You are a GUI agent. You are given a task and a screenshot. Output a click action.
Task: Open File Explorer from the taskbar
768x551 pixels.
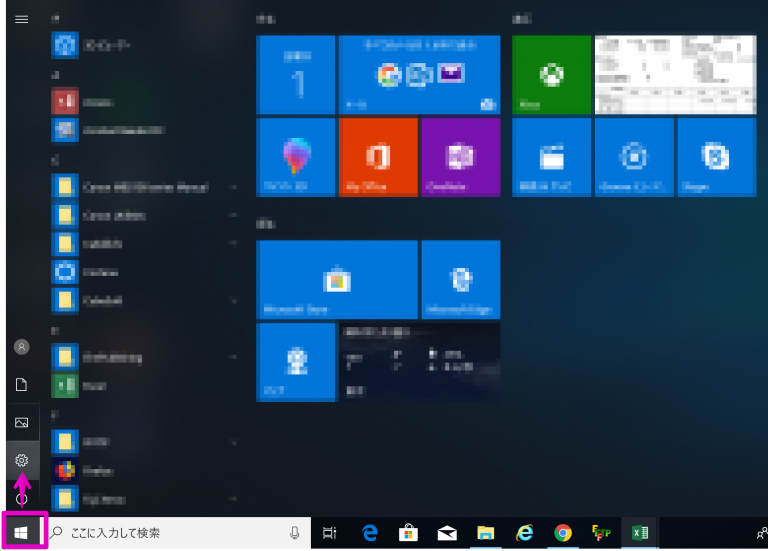tap(485, 532)
